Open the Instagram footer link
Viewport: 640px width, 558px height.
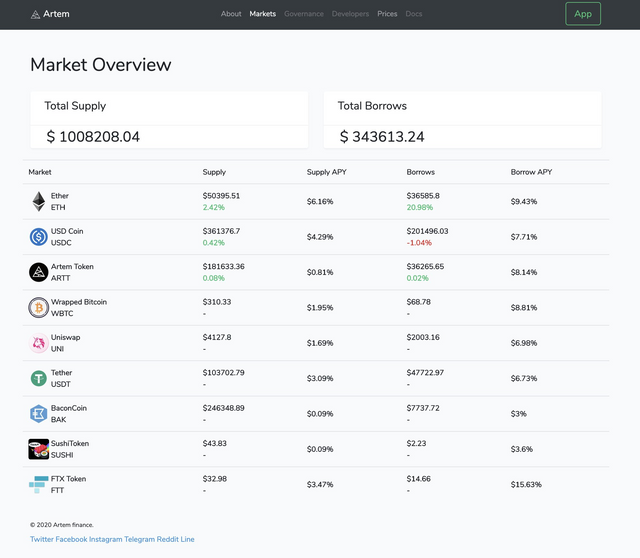tap(106, 539)
